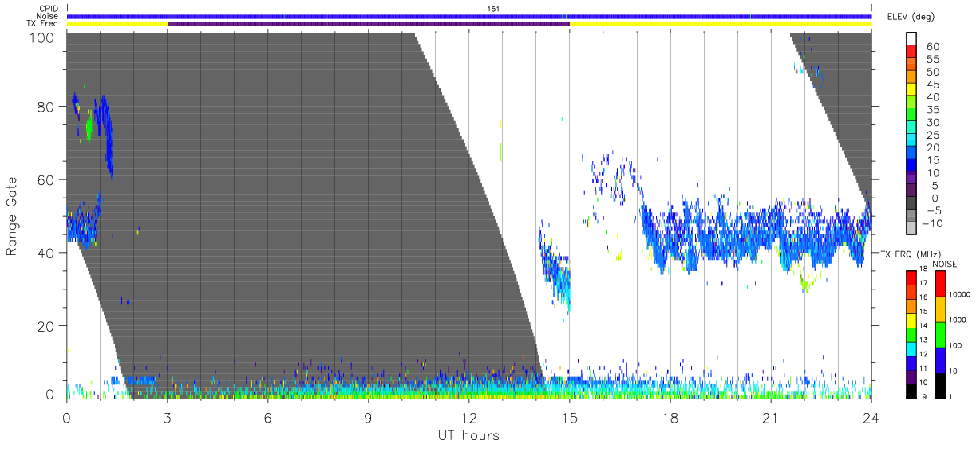
Task: Pick the green segment of the NOISE colorbar
Action: click(x=940, y=334)
